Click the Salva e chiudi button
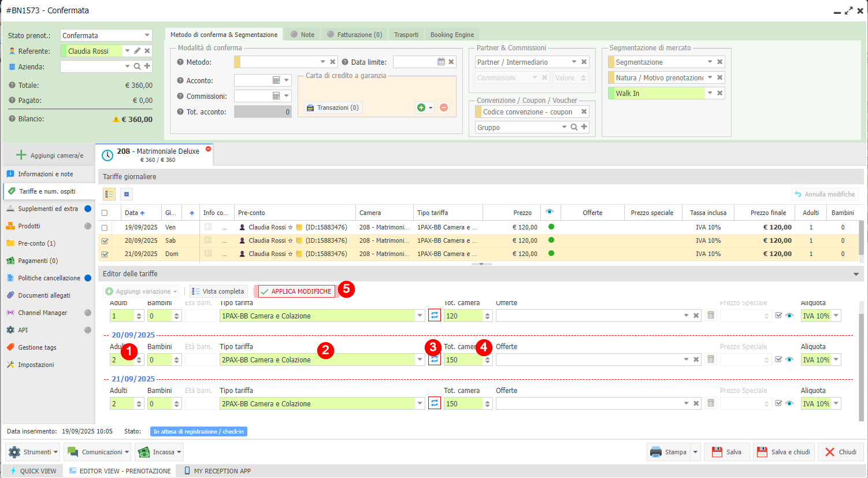Image resolution: width=868 pixels, height=478 pixels. click(784, 452)
